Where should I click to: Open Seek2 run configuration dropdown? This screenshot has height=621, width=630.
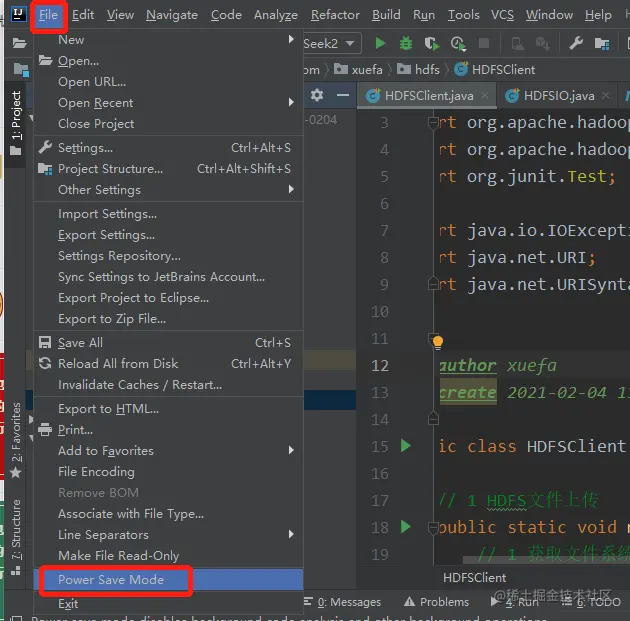pos(332,43)
